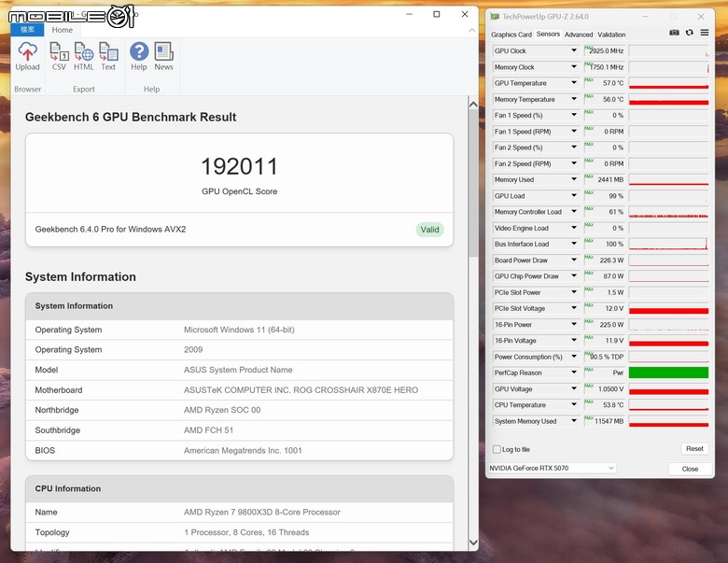Click the 192011 GPU OpenCL score

[x=239, y=166]
